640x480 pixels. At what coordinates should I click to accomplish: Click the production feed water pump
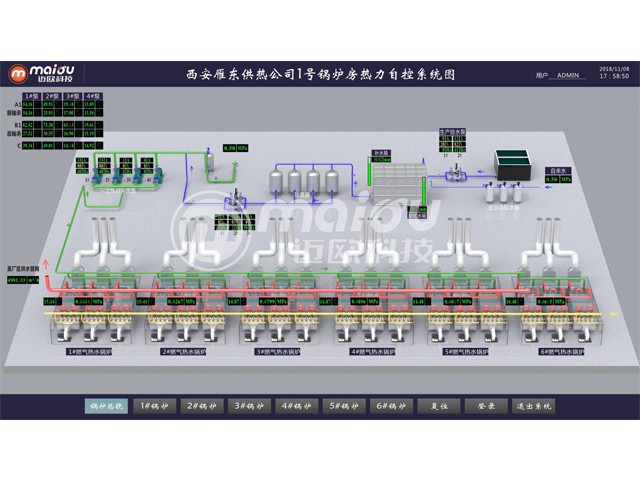[x=455, y=175]
